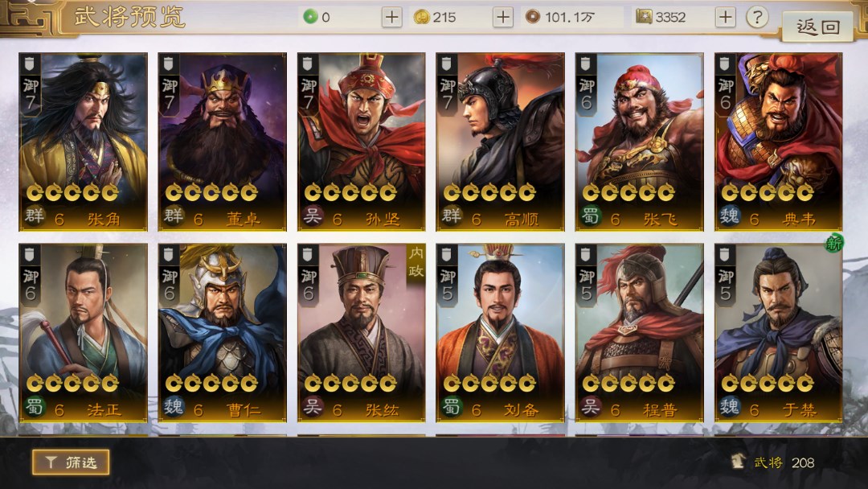Click the plus button beside jade currency
This screenshot has height=489, width=868.
coord(391,17)
